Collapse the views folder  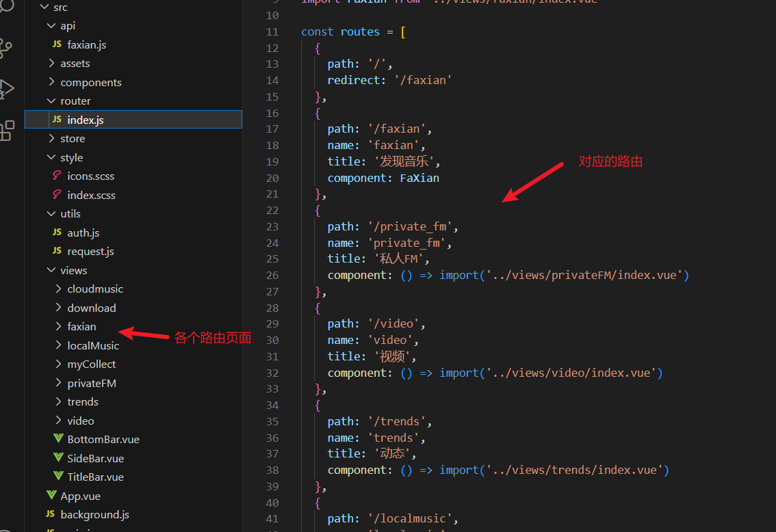click(51, 270)
